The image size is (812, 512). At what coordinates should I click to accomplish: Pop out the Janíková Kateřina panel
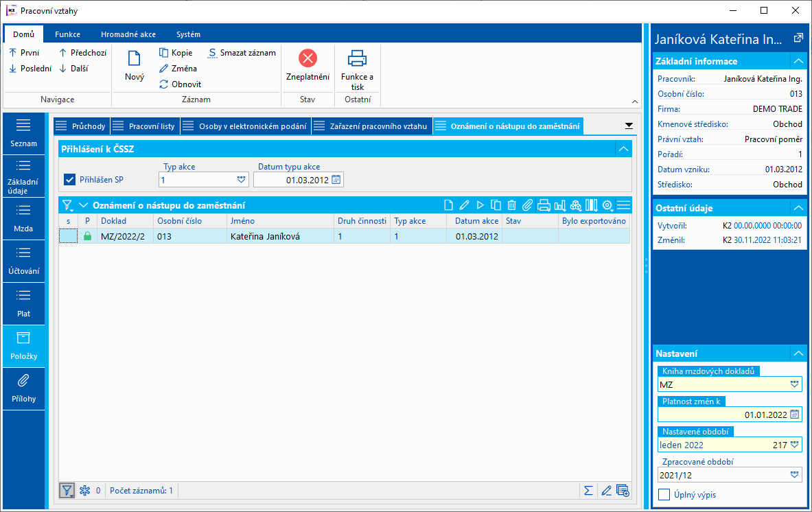(x=798, y=38)
